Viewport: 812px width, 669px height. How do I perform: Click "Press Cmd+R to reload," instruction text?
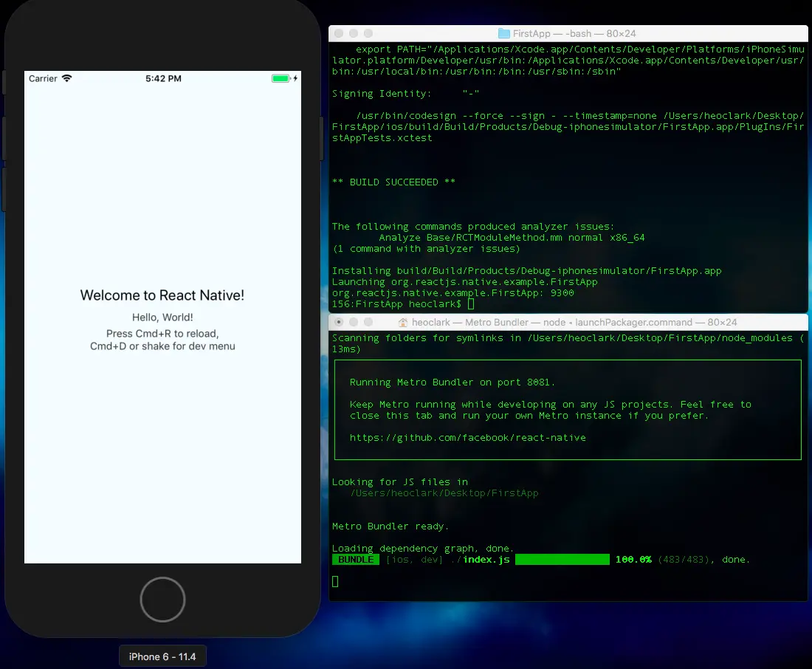[162, 334]
